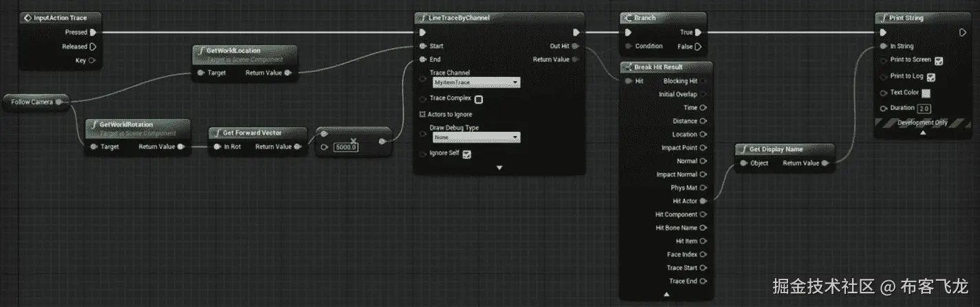Viewport: 980px width, 307px height.
Task: Open the Trace Channel MyItemTrace dropdown
Action: (476, 82)
